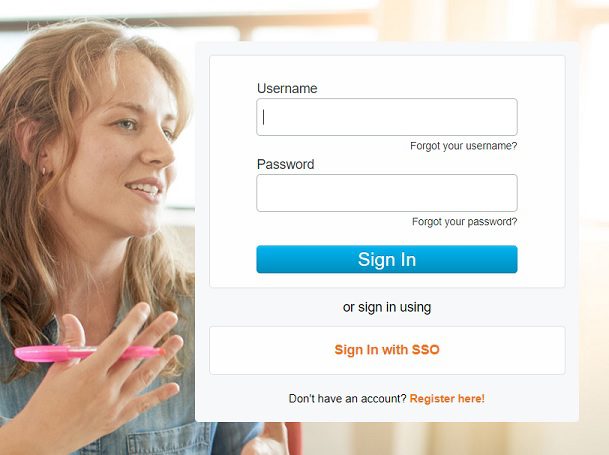Click the 'Don't have an account?' text
This screenshot has height=455, width=609.
click(347, 399)
